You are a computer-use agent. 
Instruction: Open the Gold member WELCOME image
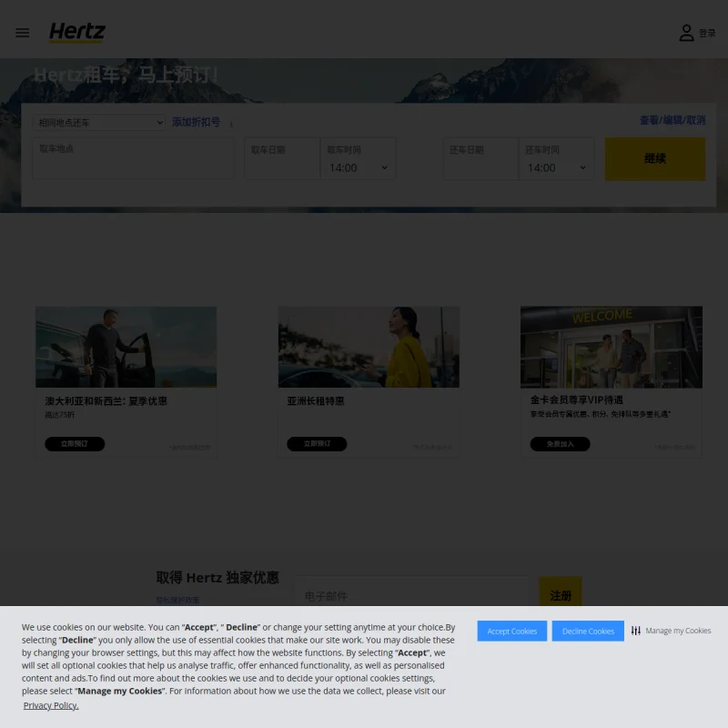(611, 347)
